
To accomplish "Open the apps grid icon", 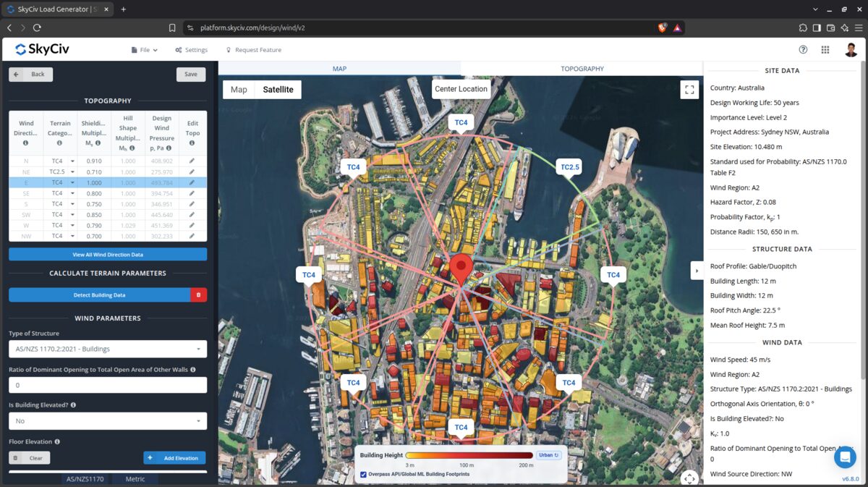I will click(x=825, y=50).
